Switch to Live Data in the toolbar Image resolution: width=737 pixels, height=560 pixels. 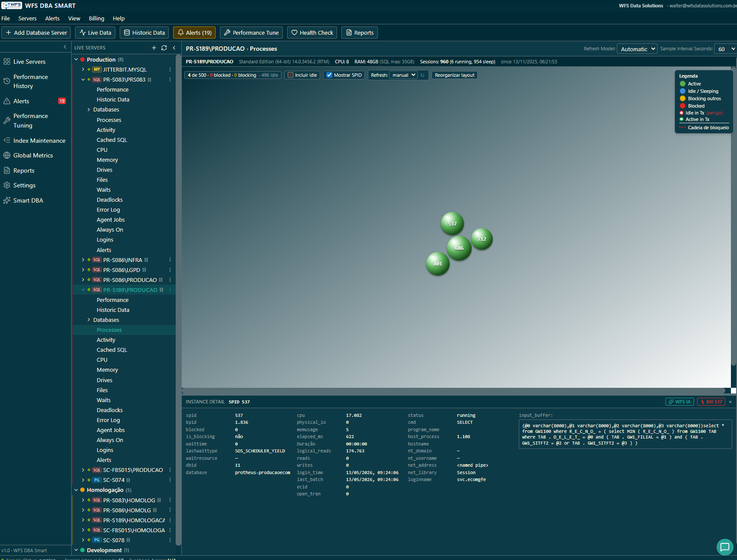pyautogui.click(x=95, y=33)
